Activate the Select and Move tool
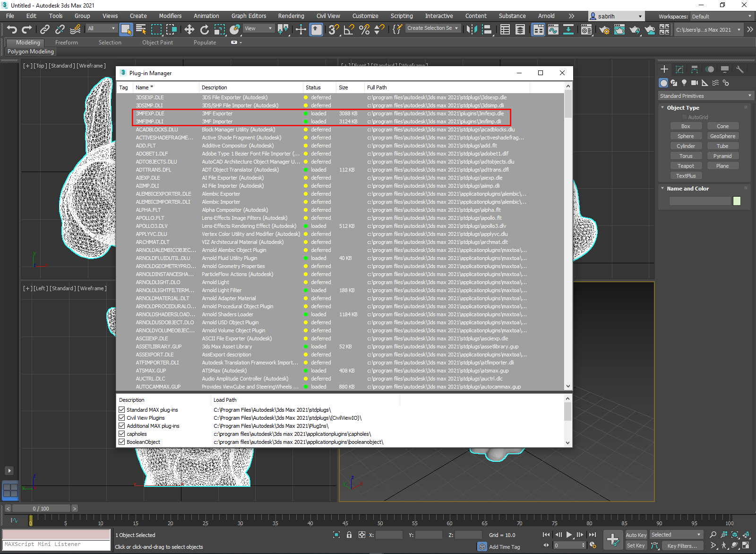This screenshot has width=756, height=554. (189, 30)
